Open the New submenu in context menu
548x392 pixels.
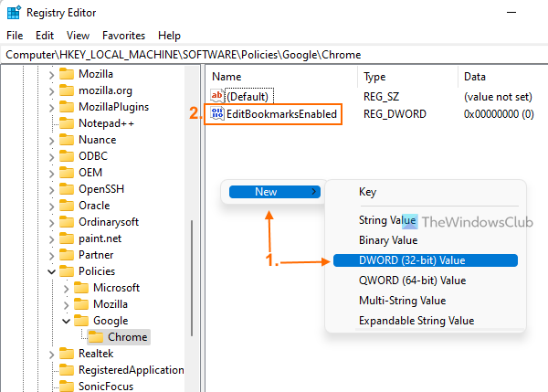275,192
